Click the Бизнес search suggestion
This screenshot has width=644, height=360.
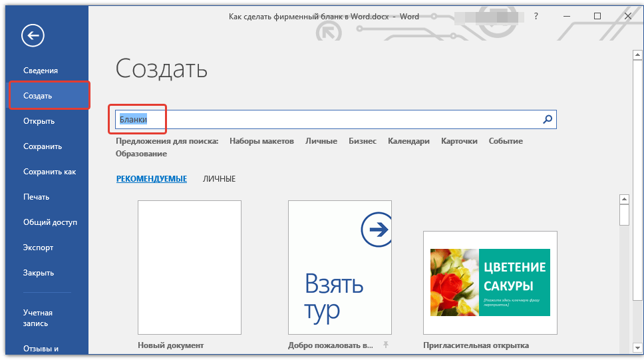pos(363,141)
